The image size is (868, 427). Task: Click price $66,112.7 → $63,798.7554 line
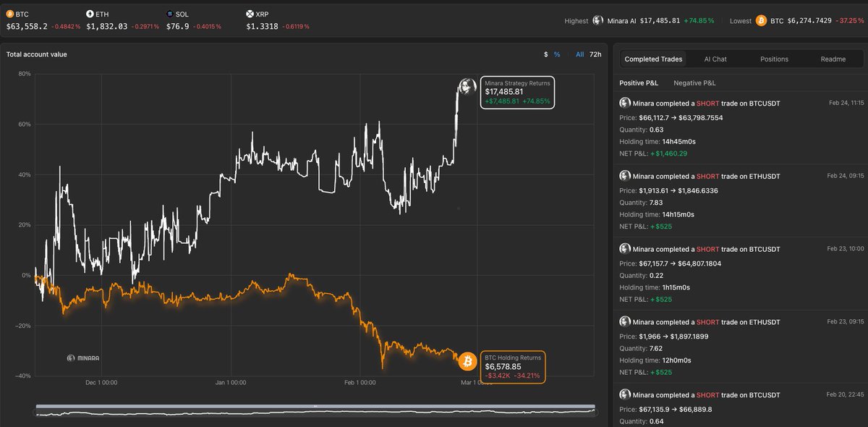coord(671,117)
